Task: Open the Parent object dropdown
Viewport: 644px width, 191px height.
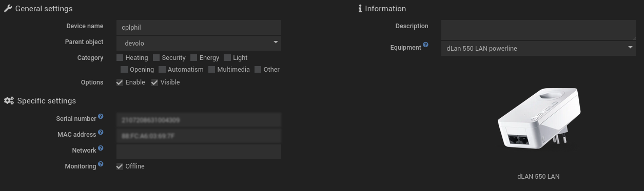Action: tap(199, 43)
